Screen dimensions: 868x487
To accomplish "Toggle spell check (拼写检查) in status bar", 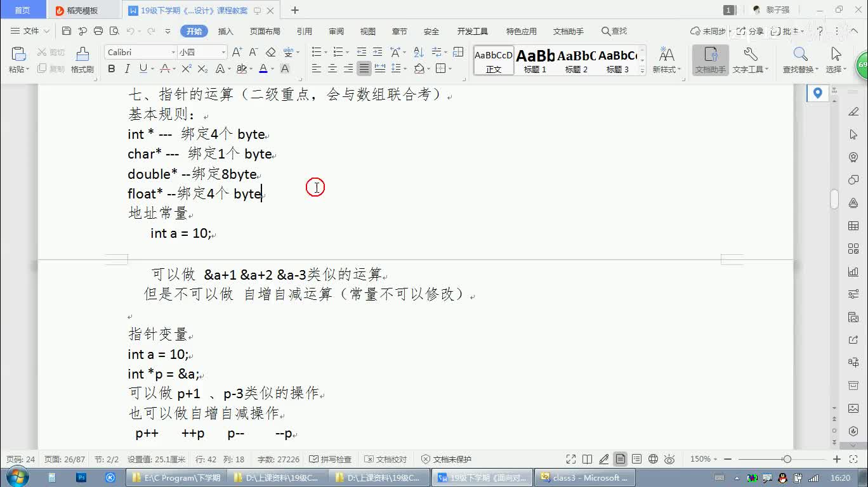I will pyautogui.click(x=330, y=459).
